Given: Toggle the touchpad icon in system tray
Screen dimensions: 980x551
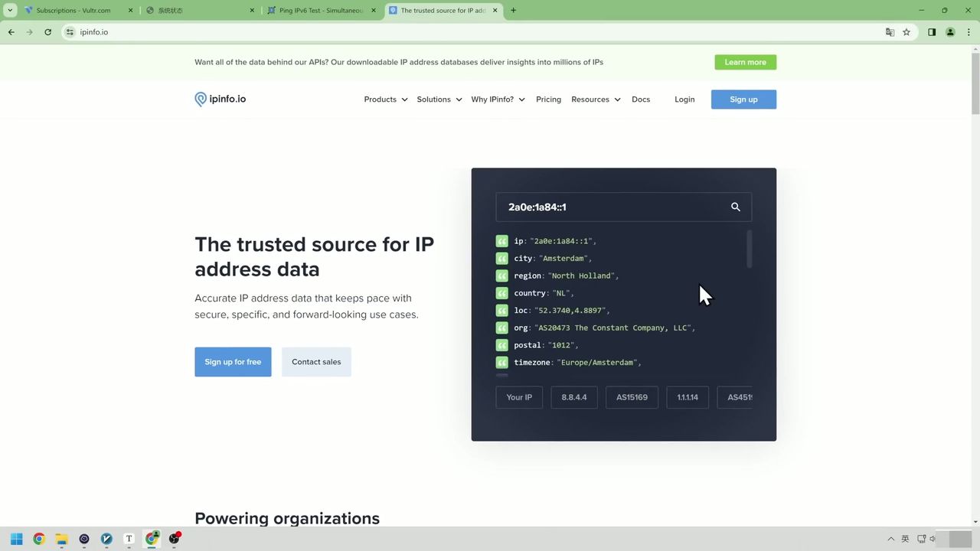Looking at the screenshot, I should [921, 539].
